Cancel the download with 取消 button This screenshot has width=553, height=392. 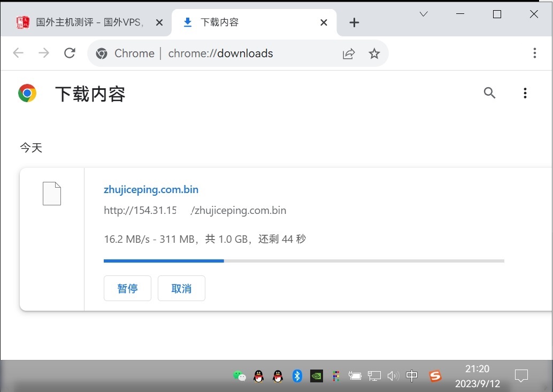click(181, 288)
